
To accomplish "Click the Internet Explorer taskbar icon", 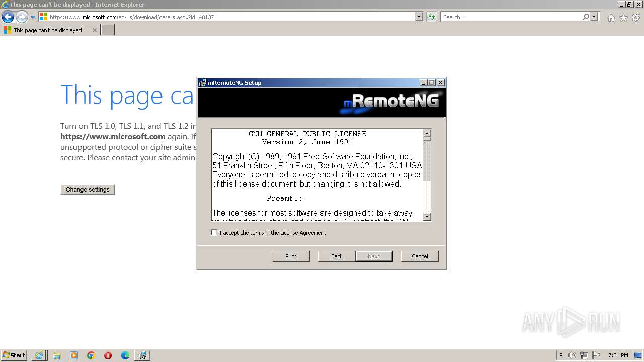I will pos(39,355).
